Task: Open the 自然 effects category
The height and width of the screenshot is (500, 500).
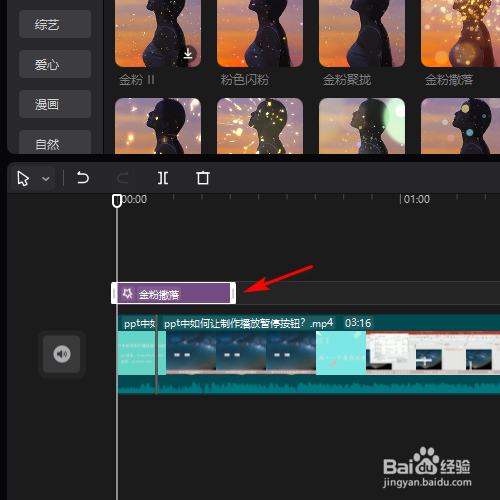Action: 55,142
